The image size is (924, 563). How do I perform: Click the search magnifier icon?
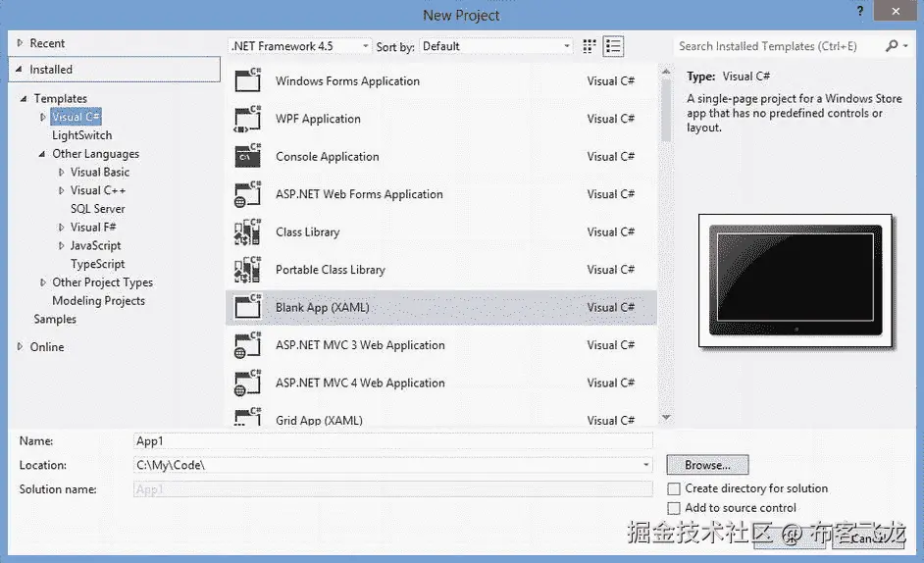coord(892,46)
